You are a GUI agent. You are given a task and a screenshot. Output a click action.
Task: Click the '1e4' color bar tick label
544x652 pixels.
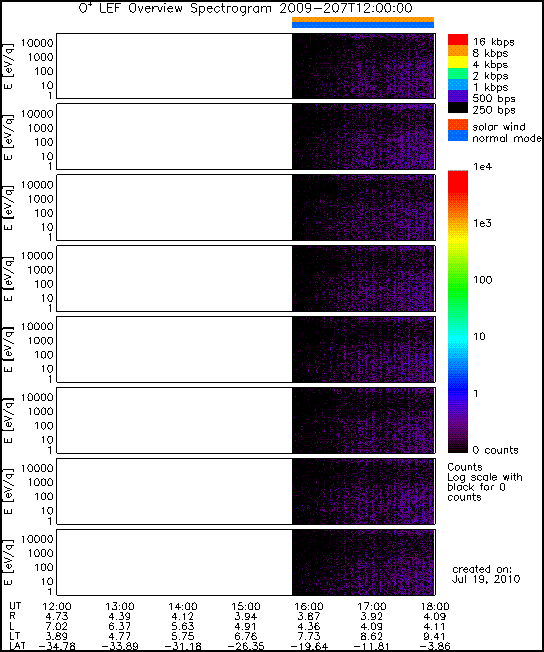tap(482, 167)
